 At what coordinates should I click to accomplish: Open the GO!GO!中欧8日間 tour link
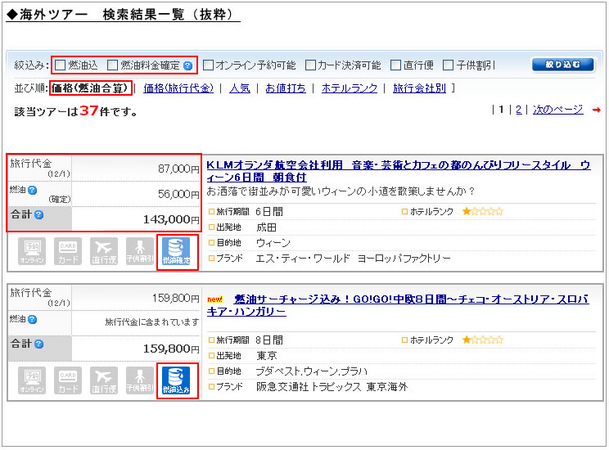[x=398, y=305]
